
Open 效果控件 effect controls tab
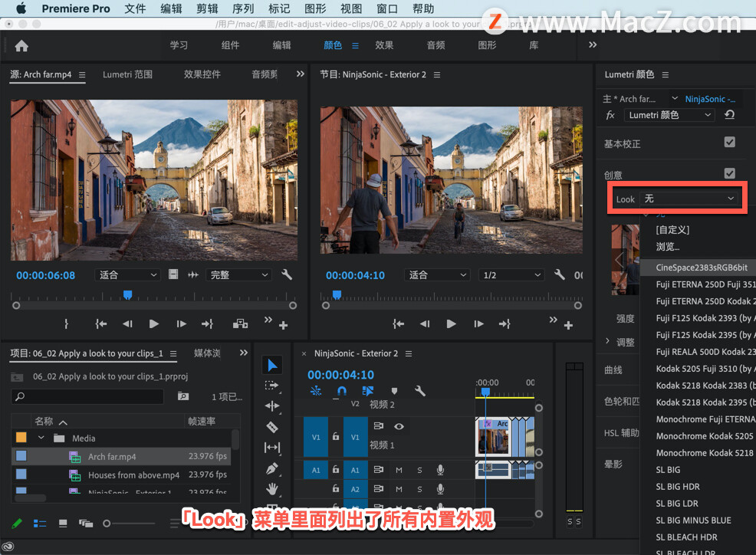pos(202,74)
